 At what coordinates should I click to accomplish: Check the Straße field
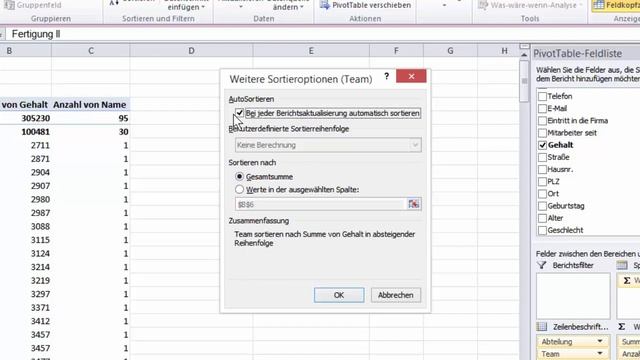point(542,157)
